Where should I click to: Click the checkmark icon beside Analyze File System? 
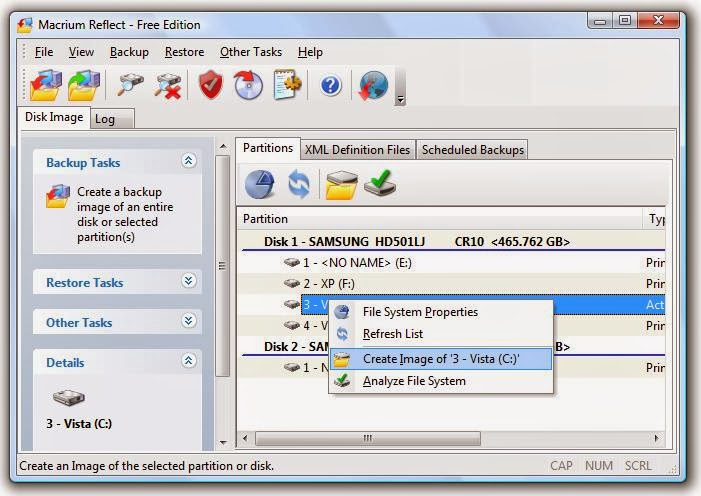click(x=342, y=381)
